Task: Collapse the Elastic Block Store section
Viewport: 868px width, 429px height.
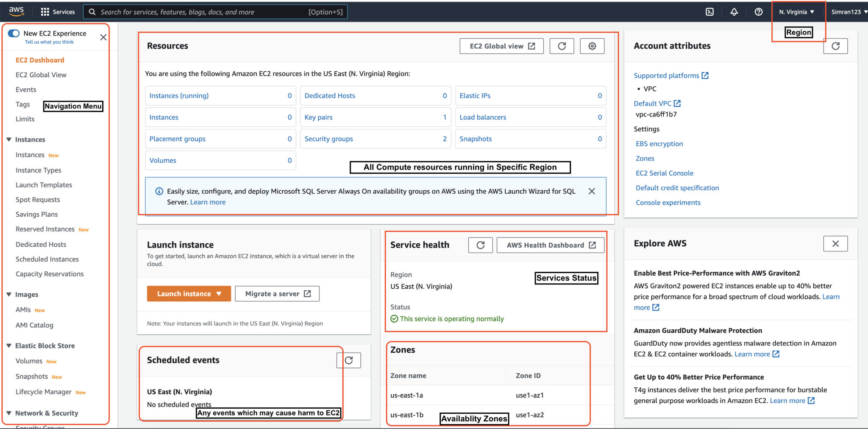Action: pos(9,345)
